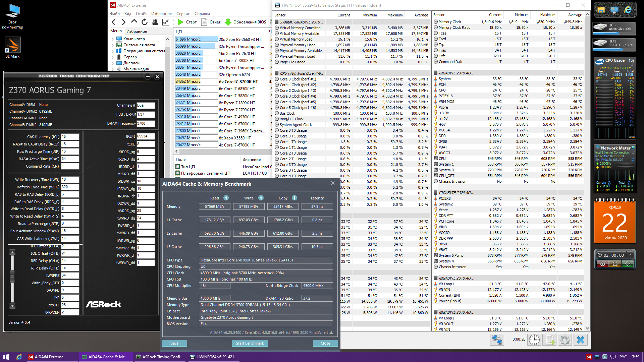The width and height of the screenshot is (644, 362).
Task: Click the Save button in benchmark window
Action: coord(174,343)
